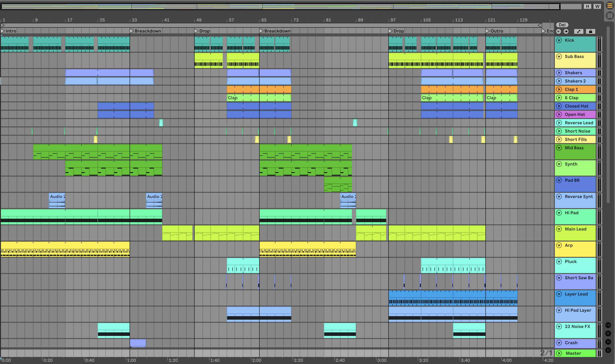Fold the Layer Lead track
The image size is (615, 364).
point(559,294)
